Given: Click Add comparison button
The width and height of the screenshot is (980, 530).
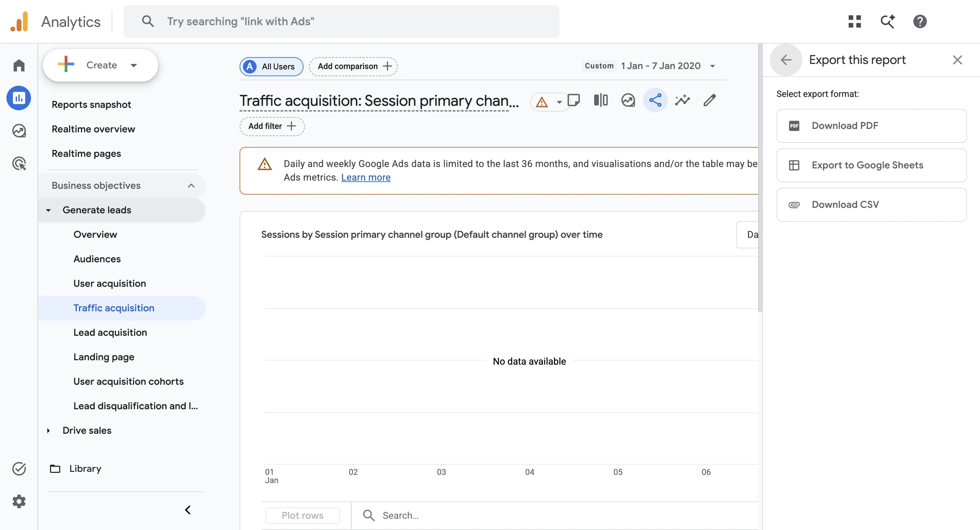Looking at the screenshot, I should (354, 67).
